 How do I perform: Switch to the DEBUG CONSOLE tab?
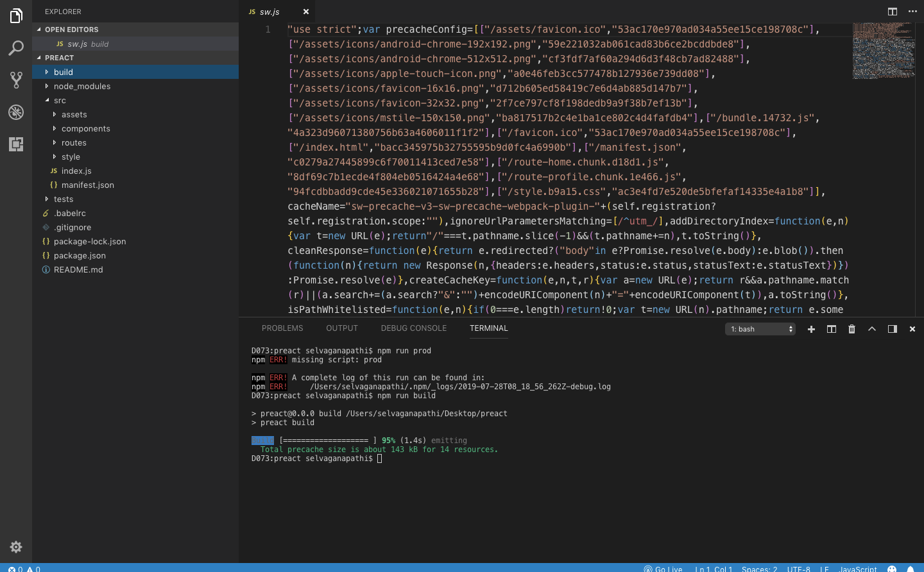pyautogui.click(x=413, y=328)
